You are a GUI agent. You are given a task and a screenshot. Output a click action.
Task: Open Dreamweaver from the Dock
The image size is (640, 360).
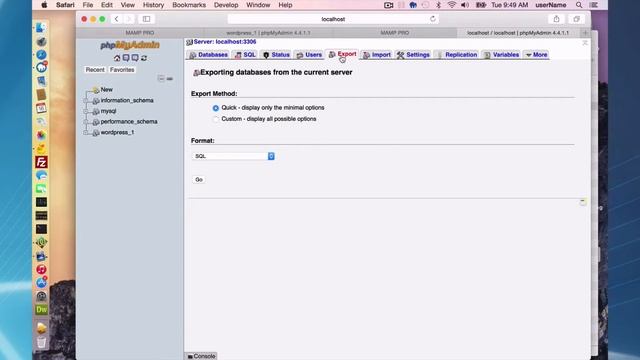(41, 309)
